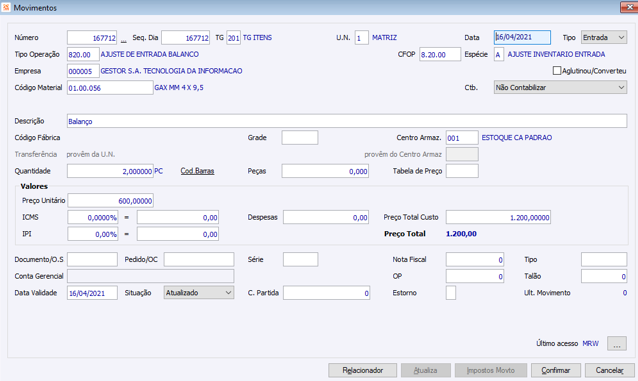
Task: Click the Relacionador button
Action: [x=363, y=370]
